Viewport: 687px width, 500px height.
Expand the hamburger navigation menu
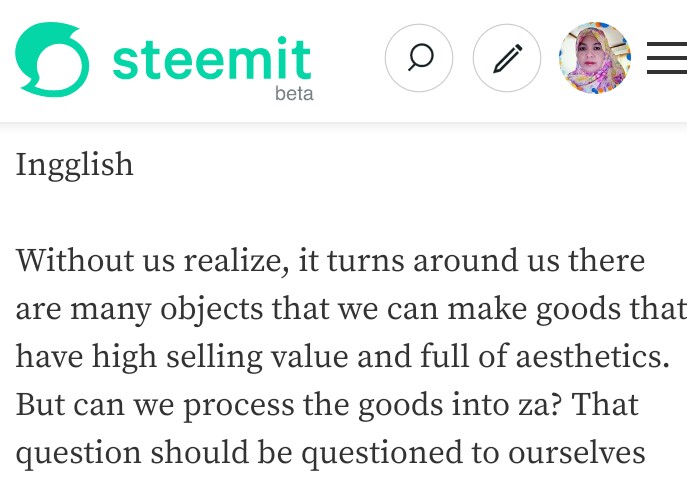pos(666,58)
